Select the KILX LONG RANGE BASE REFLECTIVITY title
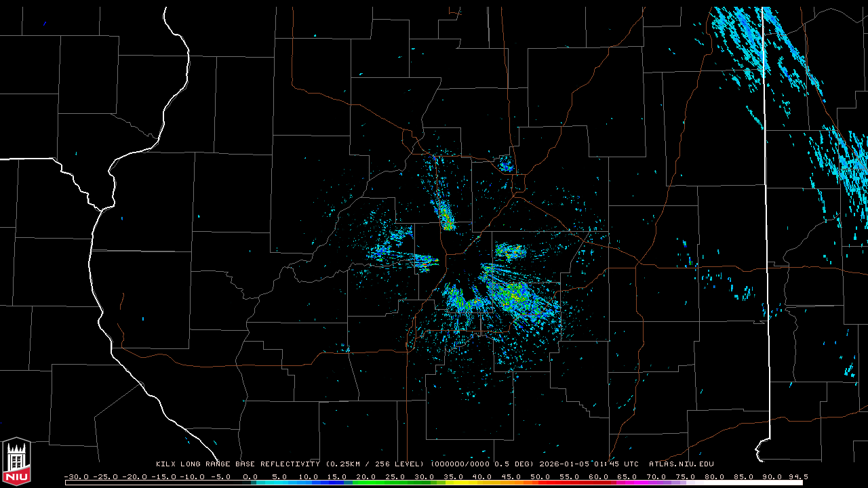The height and width of the screenshot is (488, 868). 238,464
